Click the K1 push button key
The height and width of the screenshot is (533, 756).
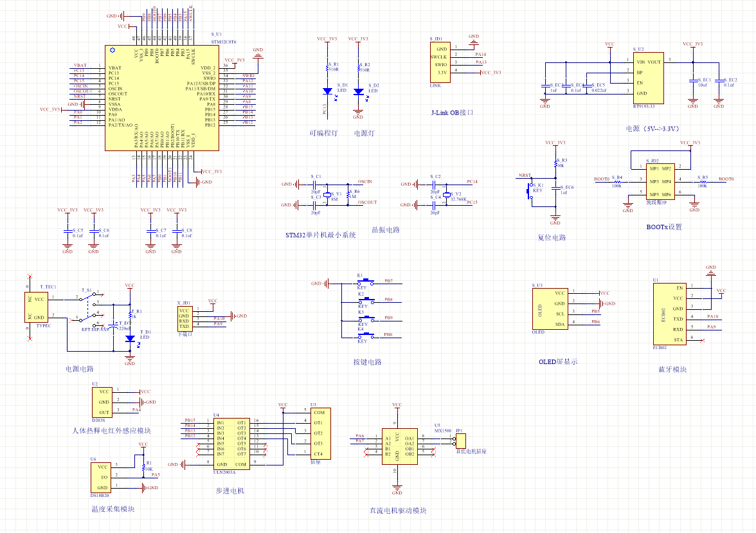366,282
